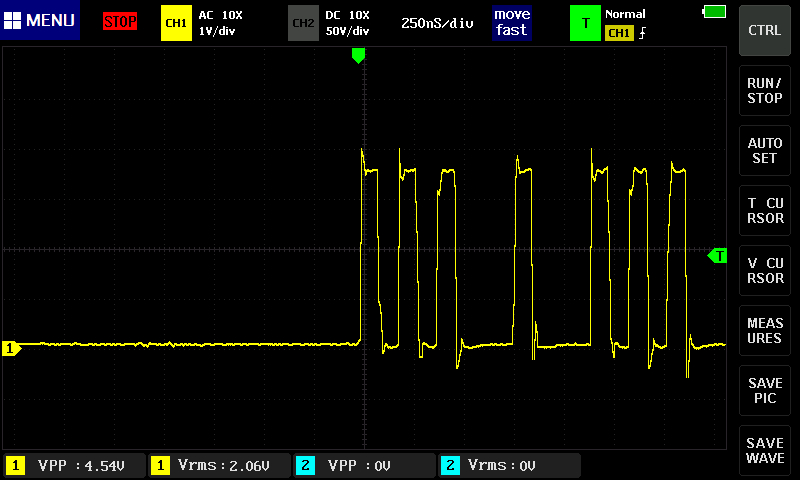
Task: Open the Normal trigger mode setting
Action: point(626,14)
